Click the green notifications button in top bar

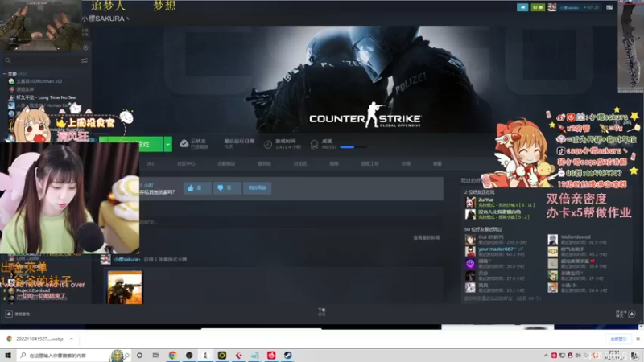[538, 7]
